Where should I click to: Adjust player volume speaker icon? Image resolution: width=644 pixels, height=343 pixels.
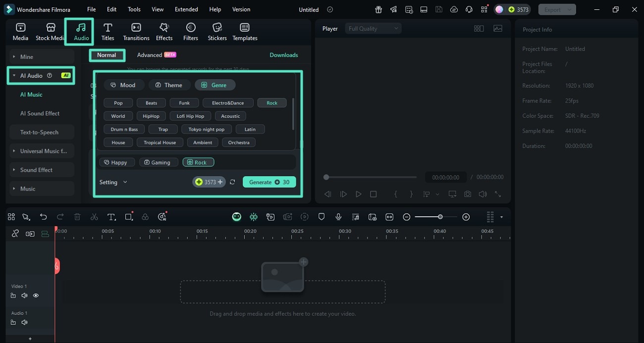(x=483, y=195)
